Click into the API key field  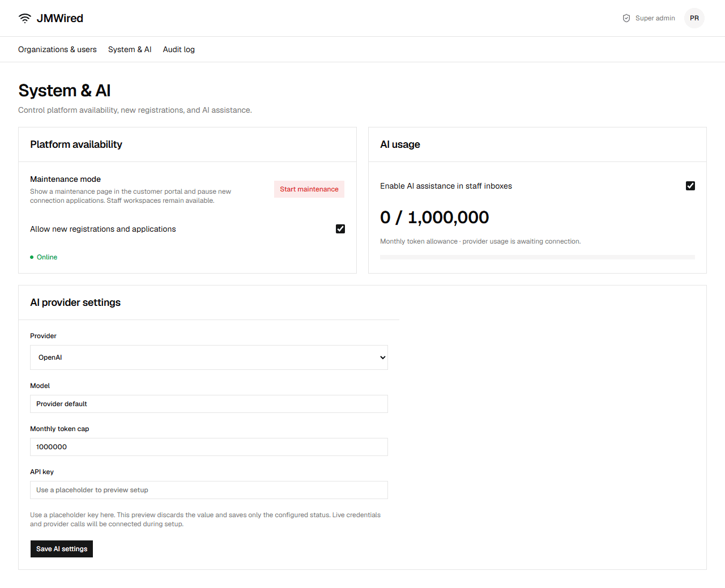click(x=209, y=490)
